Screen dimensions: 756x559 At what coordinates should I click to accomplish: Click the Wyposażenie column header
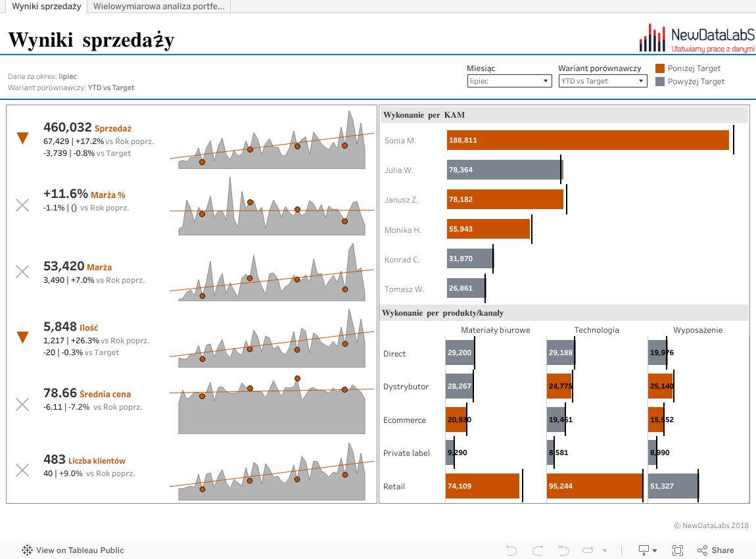click(x=697, y=330)
